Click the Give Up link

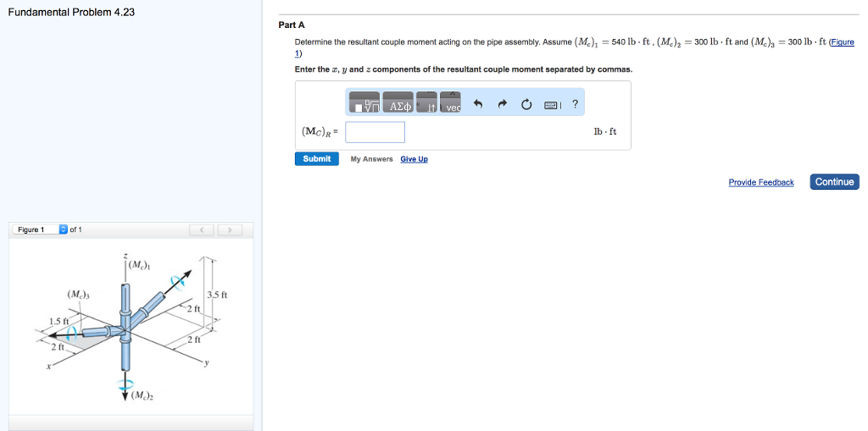point(414,159)
